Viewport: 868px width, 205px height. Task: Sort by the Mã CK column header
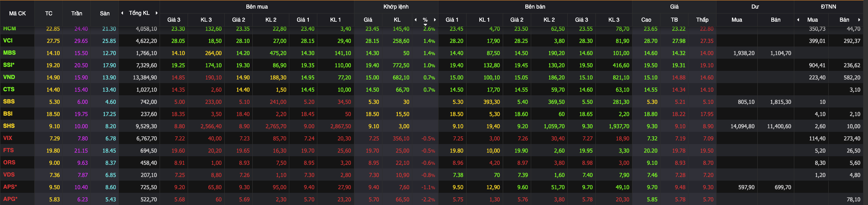(x=17, y=14)
